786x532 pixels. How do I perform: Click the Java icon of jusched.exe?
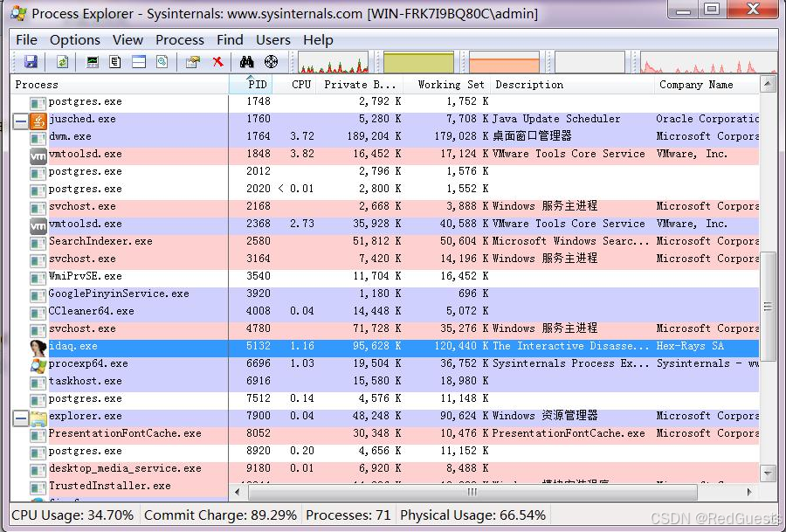[38, 121]
